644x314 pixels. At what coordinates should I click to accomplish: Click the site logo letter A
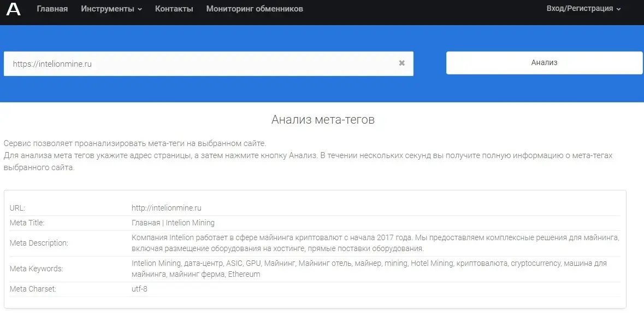pyautogui.click(x=13, y=8)
